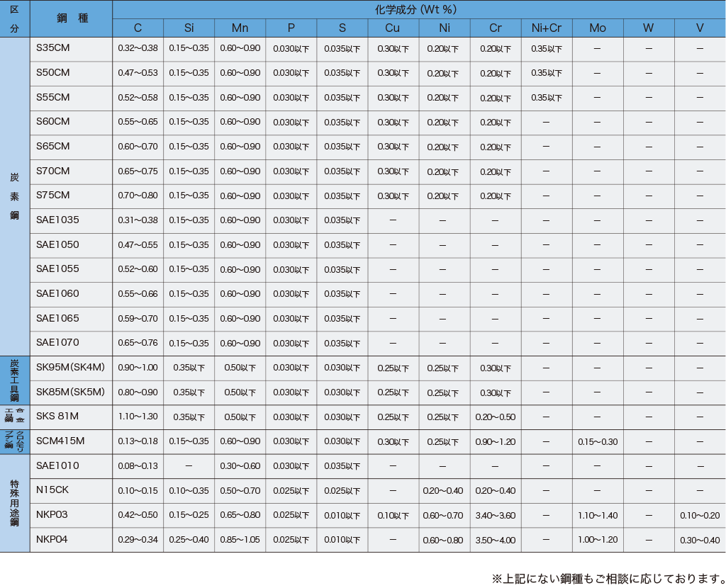The height and width of the screenshot is (588, 726).
Task: Click the W column header
Action: pyautogui.click(x=649, y=28)
